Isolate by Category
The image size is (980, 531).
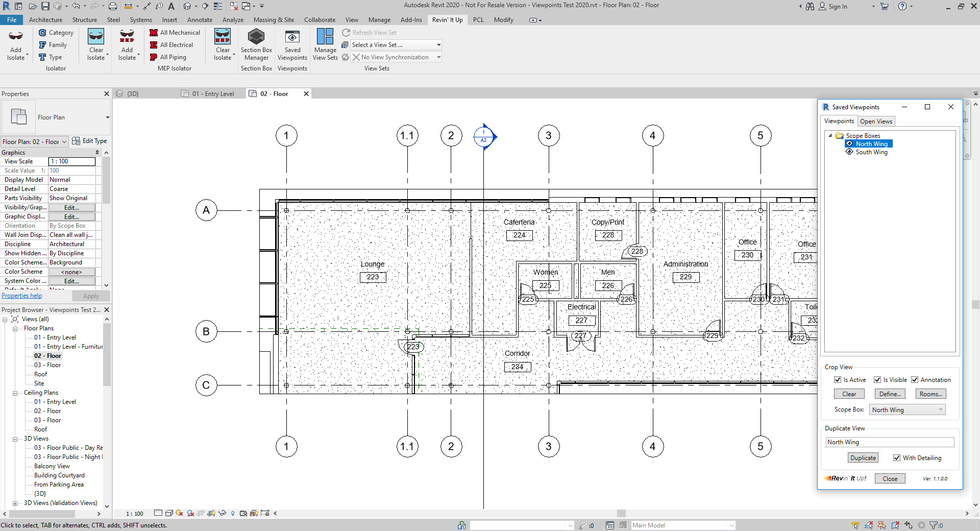[56, 33]
